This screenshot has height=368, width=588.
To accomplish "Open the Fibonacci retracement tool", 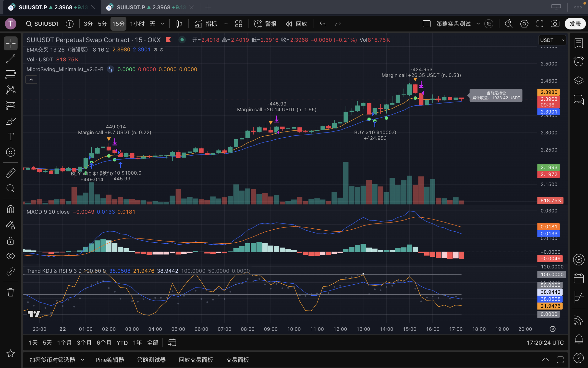I will click(11, 74).
